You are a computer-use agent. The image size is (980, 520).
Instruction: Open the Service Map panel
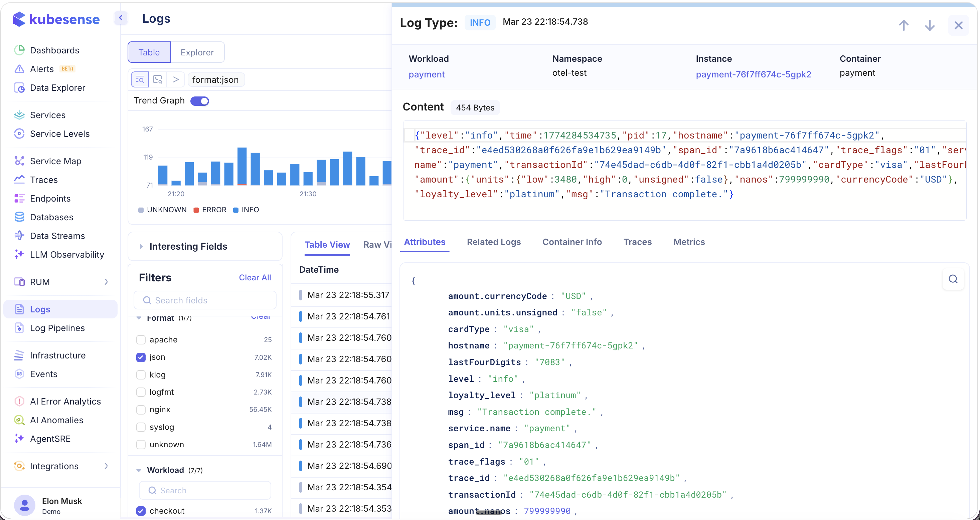[x=55, y=161]
